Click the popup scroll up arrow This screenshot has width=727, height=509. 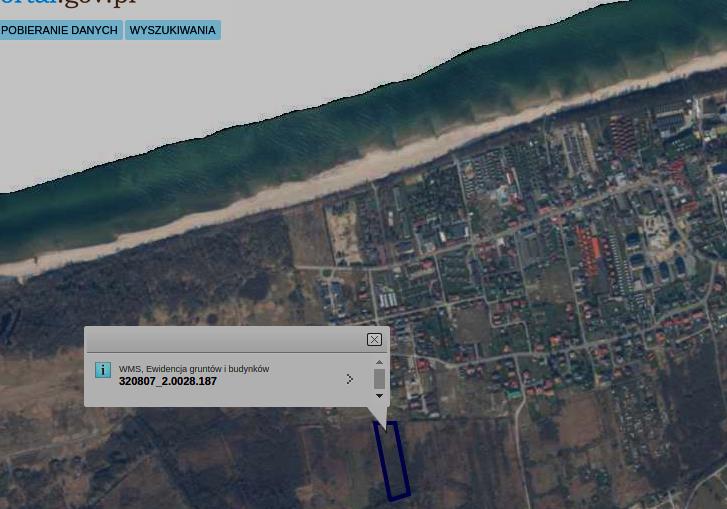(x=379, y=362)
